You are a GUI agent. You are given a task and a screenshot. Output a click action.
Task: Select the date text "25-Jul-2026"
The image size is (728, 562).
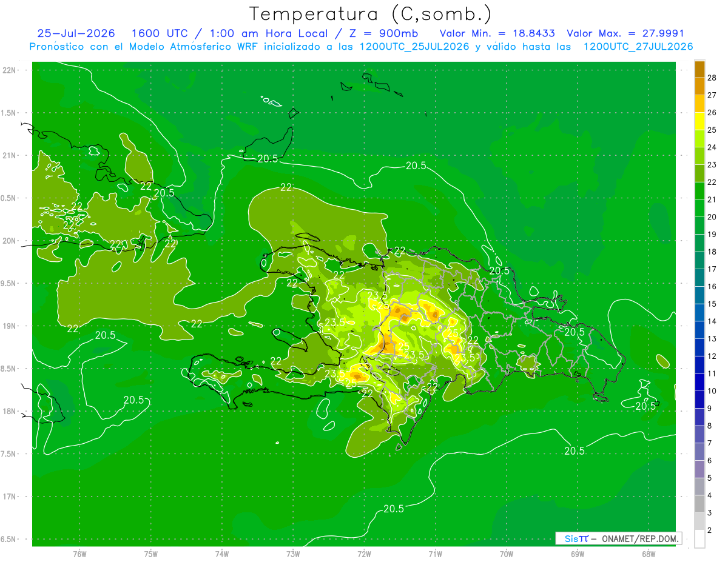click(x=77, y=34)
